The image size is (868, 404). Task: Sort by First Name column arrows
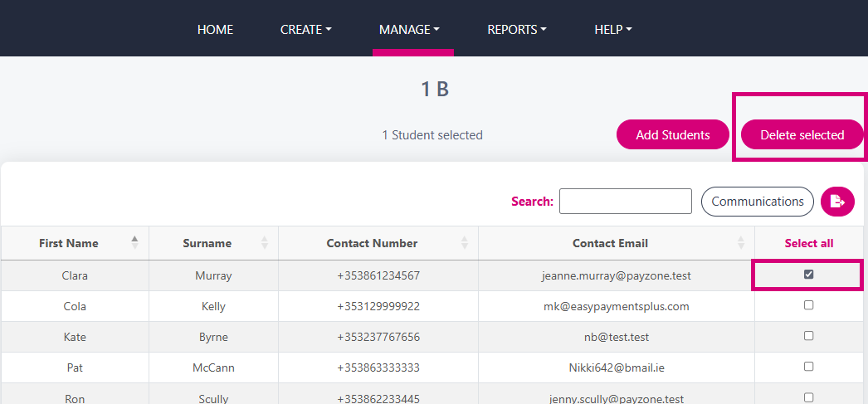click(x=134, y=242)
